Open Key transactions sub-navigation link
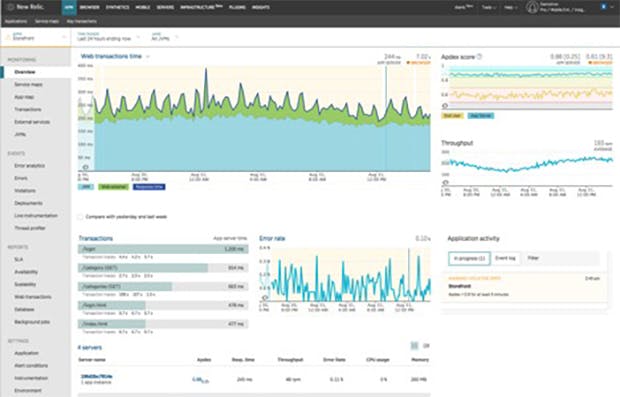Viewport: 620px width, 397px height. point(81,21)
